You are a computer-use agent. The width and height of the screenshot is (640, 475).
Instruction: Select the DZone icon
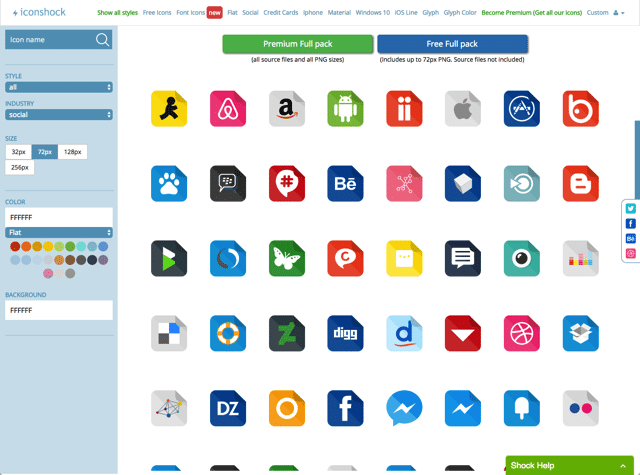[228, 408]
